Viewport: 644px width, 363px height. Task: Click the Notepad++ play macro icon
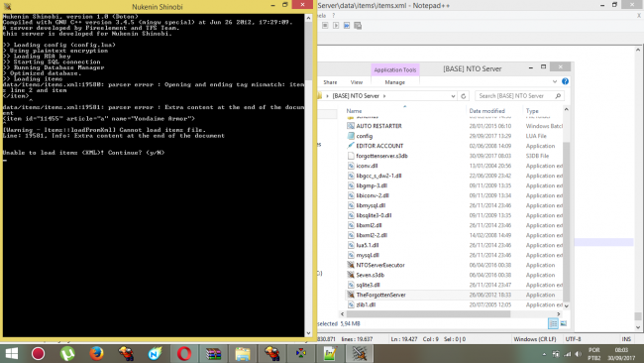tap(336, 26)
